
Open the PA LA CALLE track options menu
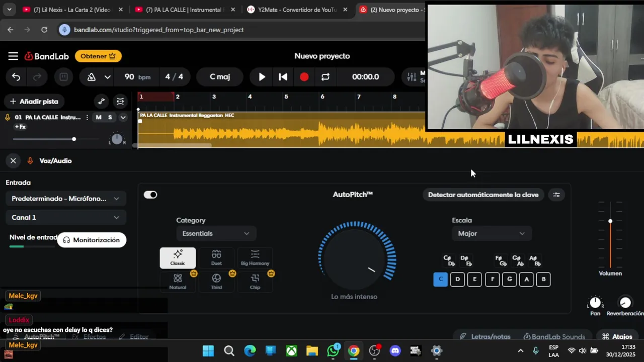coord(87,117)
